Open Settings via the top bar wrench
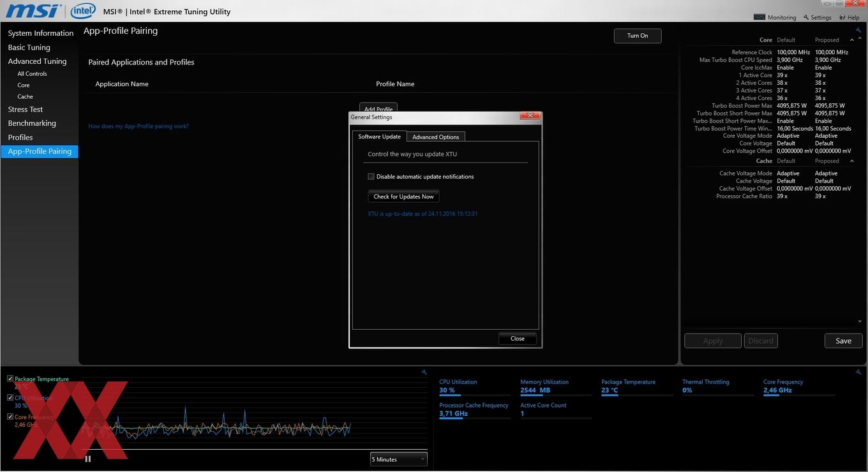Image resolution: width=868 pixels, height=472 pixels. (818, 17)
